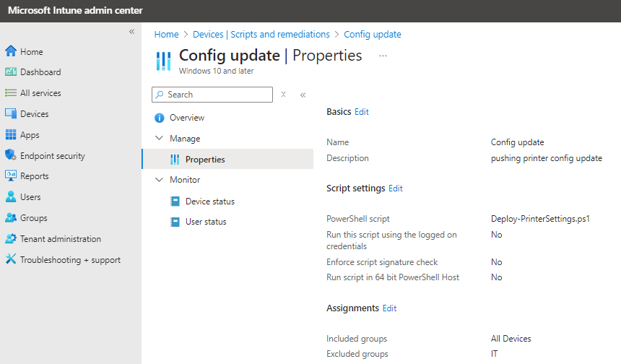
Task: Edit the Script settings section
Action: pos(396,188)
